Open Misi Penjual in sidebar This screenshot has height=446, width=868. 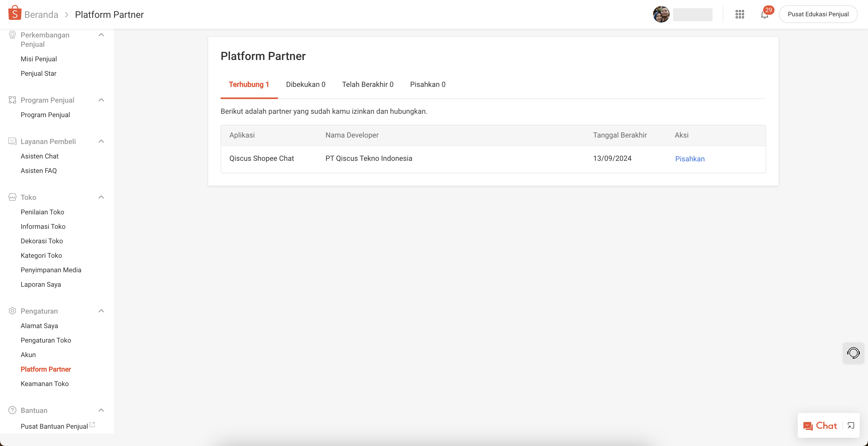point(39,59)
